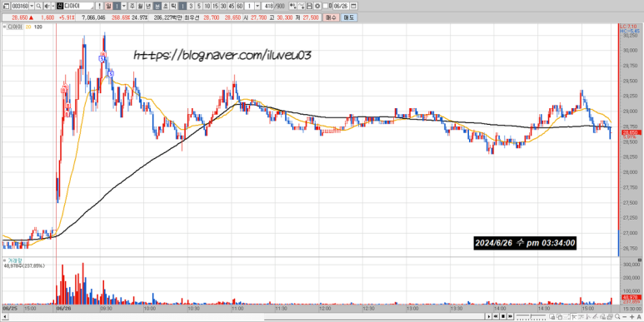Toggle the checkbox beside the date field

326,6
